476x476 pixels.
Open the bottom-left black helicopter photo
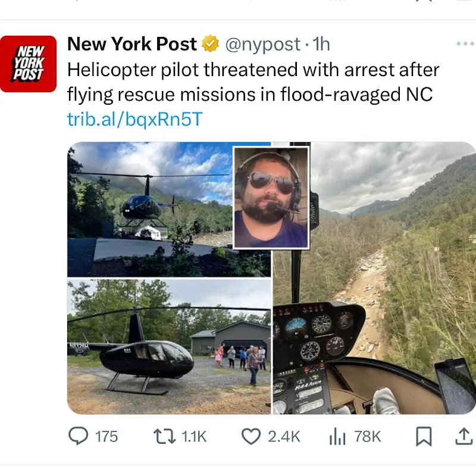point(169,346)
